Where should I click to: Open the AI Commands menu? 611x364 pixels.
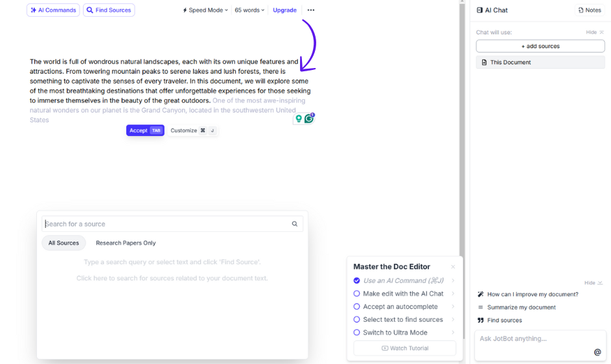[x=53, y=10]
